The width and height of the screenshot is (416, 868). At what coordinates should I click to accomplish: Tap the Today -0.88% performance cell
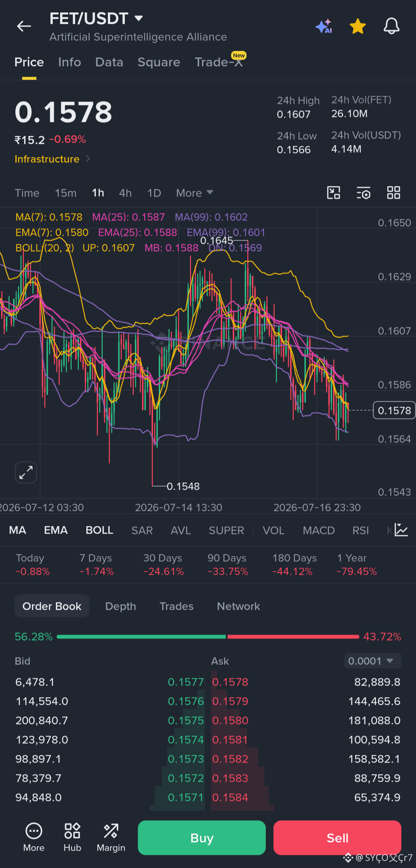[33, 564]
